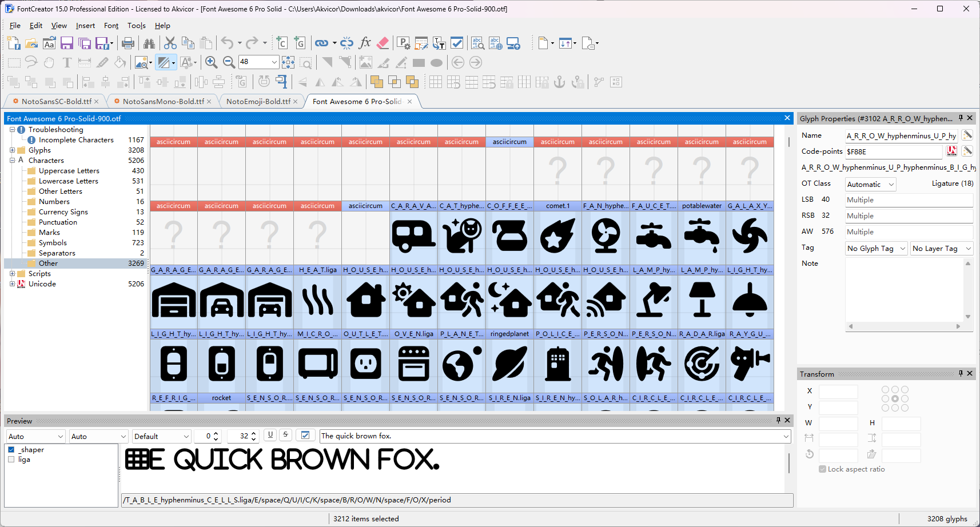Select the Currency Signs category

click(63, 211)
